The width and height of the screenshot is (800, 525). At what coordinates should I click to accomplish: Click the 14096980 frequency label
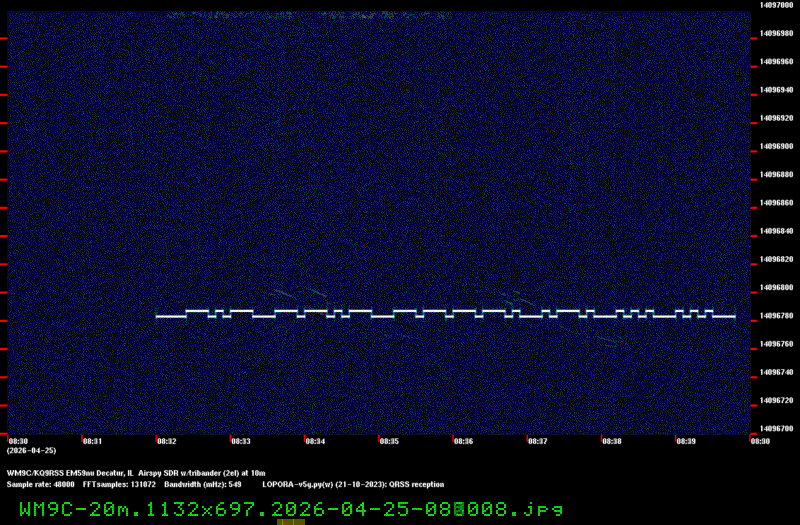coord(777,33)
